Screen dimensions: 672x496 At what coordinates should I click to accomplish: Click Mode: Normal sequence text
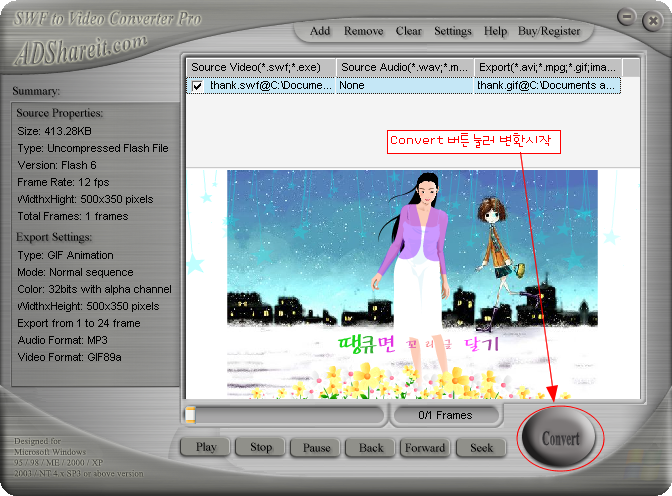(75, 272)
